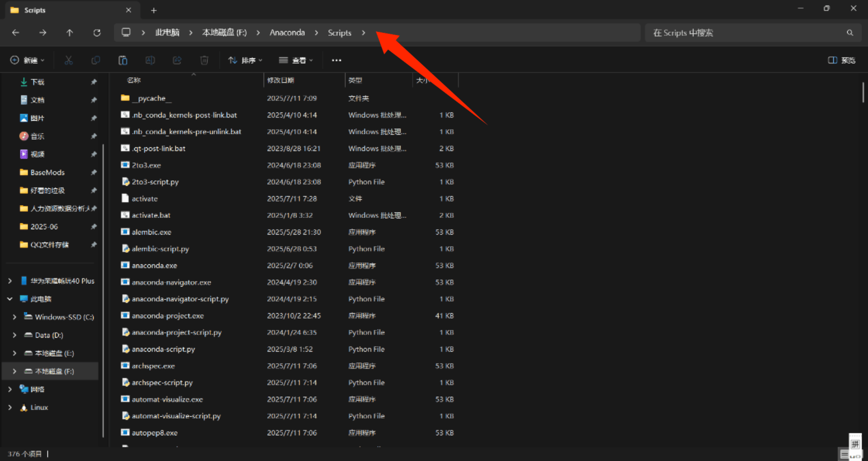Open a new tab with plus button
Screen dimensions: 868x461
[154, 10]
